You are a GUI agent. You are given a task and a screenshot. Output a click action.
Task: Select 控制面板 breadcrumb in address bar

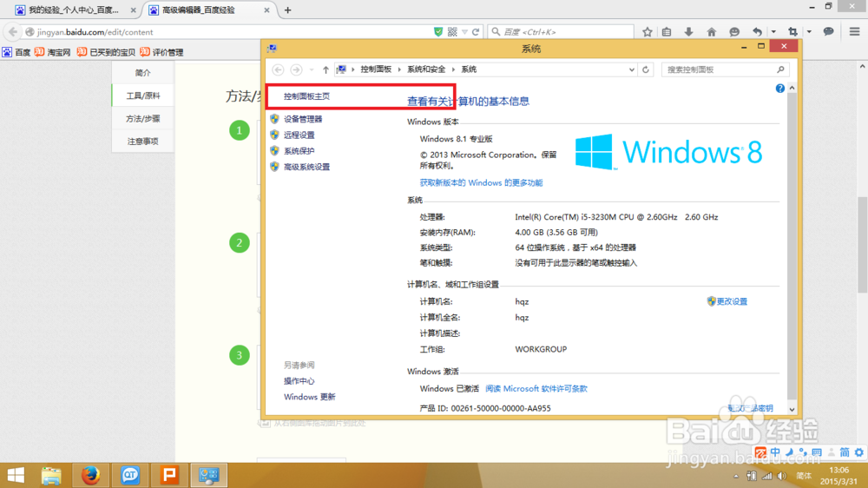[376, 69]
